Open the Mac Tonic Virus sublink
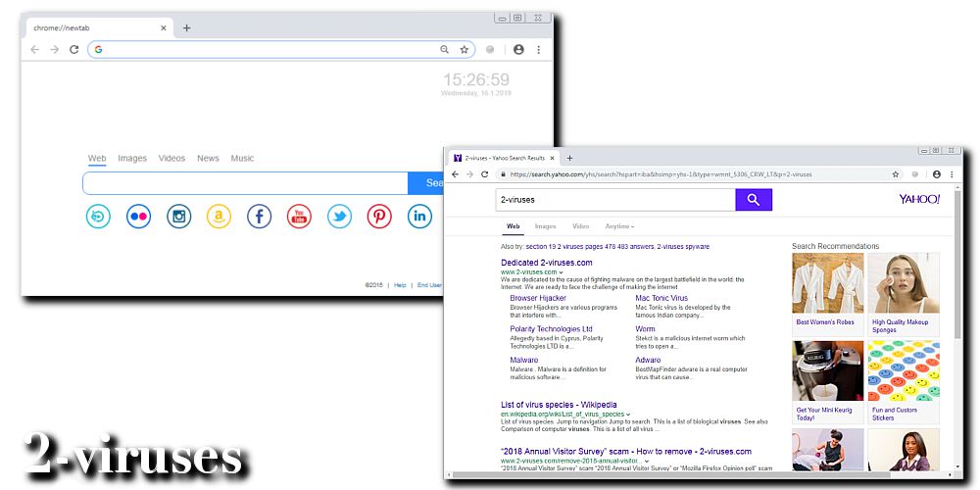 [661, 298]
